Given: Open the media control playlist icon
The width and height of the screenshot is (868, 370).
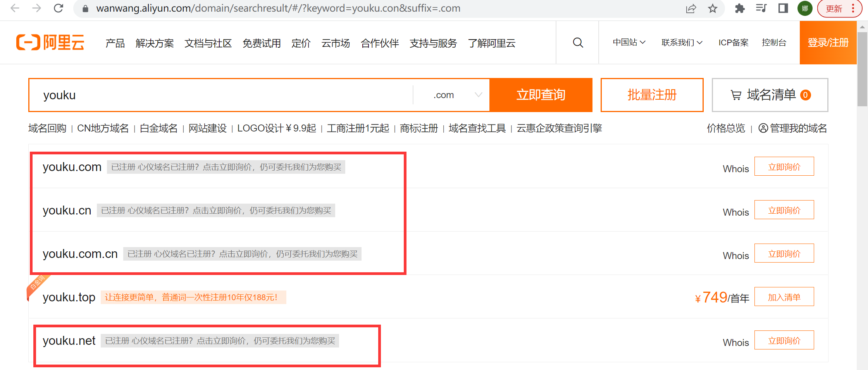Looking at the screenshot, I should click(761, 9).
